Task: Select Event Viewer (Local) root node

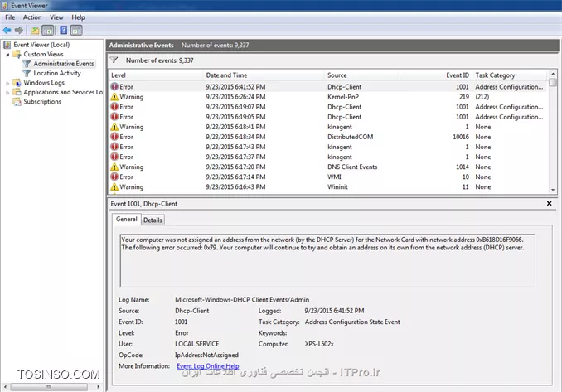Action: pyautogui.click(x=41, y=45)
